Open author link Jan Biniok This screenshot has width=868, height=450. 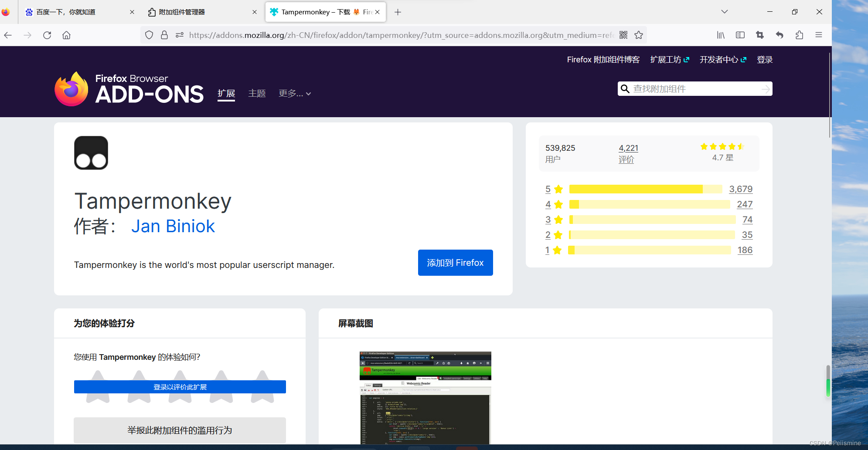pyautogui.click(x=173, y=226)
